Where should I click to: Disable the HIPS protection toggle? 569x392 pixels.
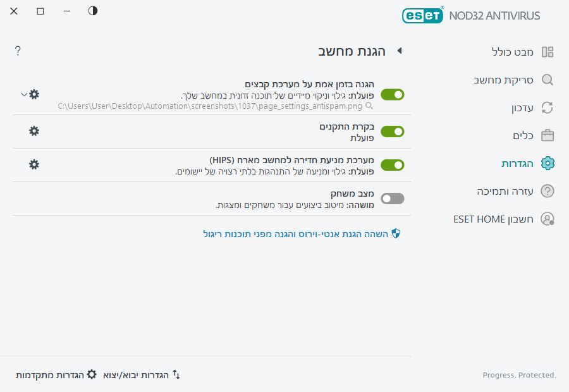coord(392,165)
